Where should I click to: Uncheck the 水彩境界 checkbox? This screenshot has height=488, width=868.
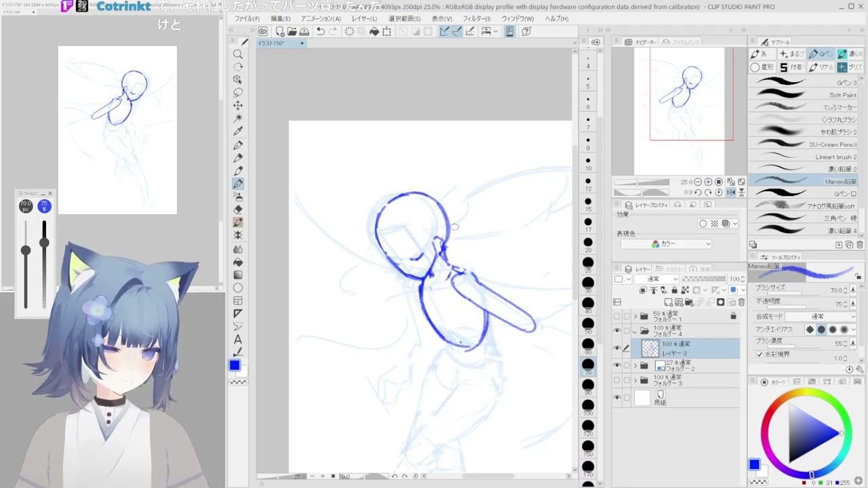pos(759,354)
